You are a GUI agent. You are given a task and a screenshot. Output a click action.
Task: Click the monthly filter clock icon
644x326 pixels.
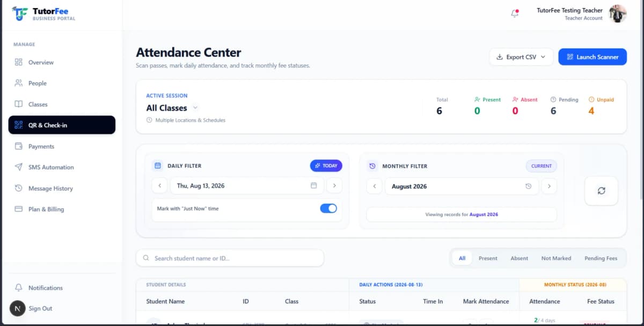click(x=372, y=166)
